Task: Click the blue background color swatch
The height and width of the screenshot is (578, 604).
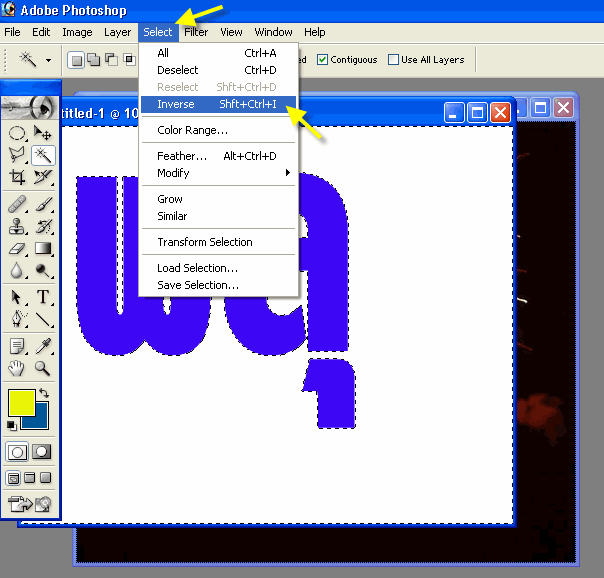Action: [42, 421]
